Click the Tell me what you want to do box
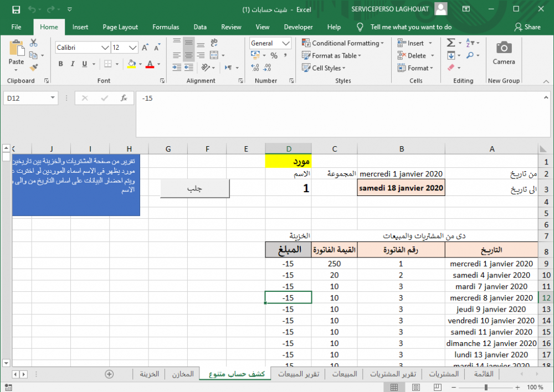The image size is (554, 392). point(411,27)
